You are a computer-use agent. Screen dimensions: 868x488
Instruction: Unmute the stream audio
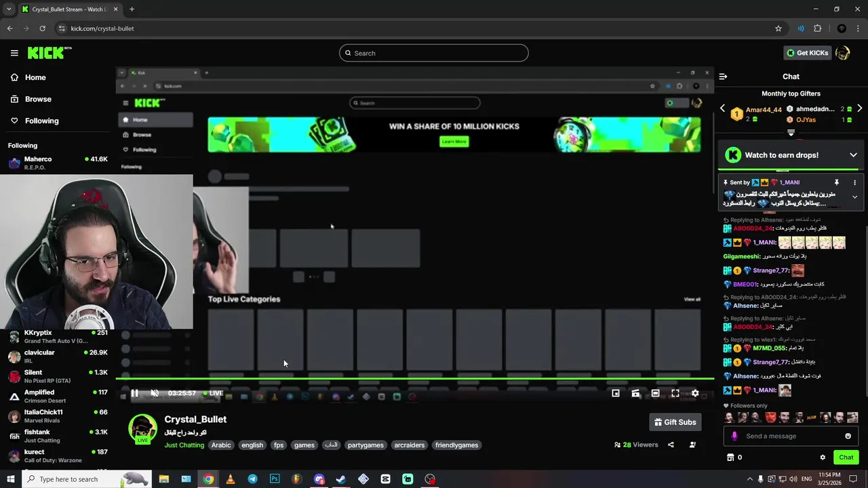tap(155, 393)
